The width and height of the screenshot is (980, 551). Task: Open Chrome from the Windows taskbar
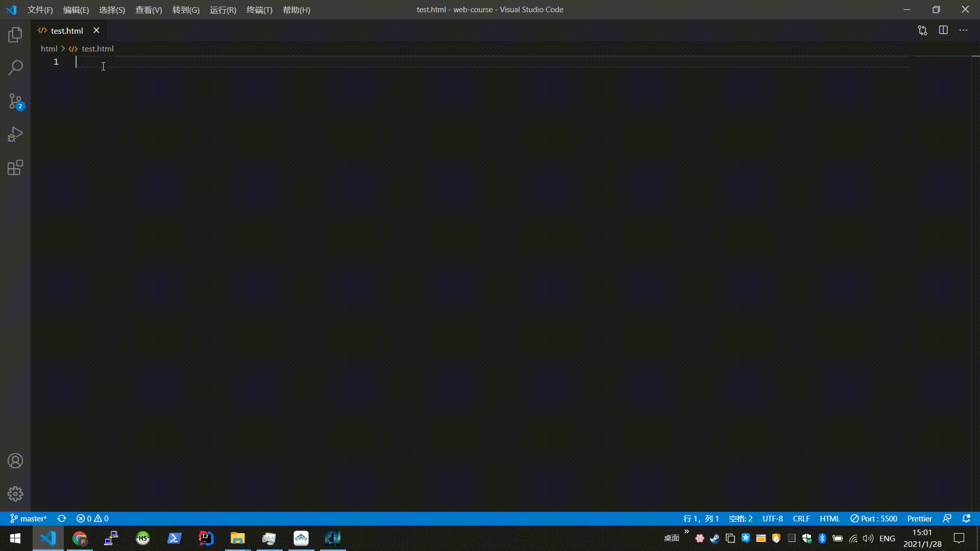click(80, 538)
